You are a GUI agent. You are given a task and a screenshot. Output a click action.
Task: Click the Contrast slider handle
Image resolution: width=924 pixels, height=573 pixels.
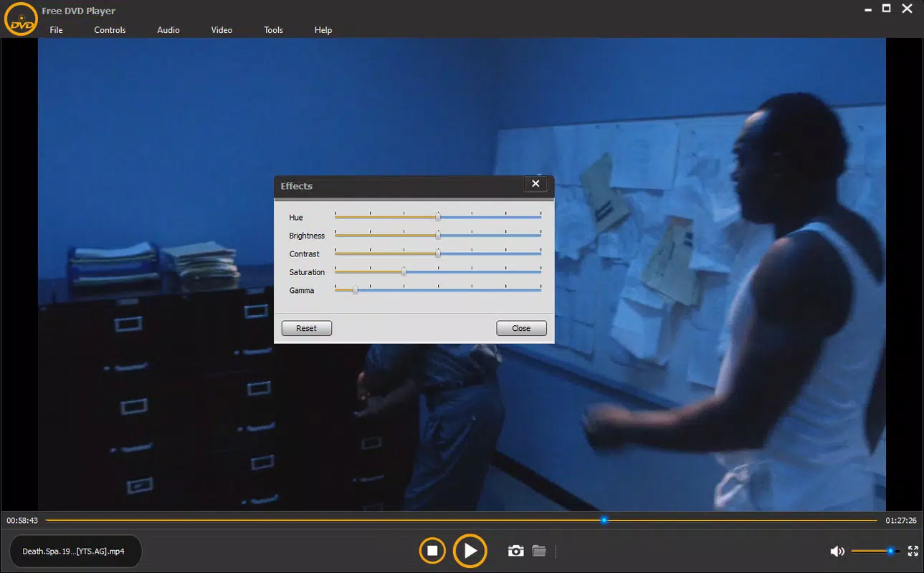coord(438,253)
